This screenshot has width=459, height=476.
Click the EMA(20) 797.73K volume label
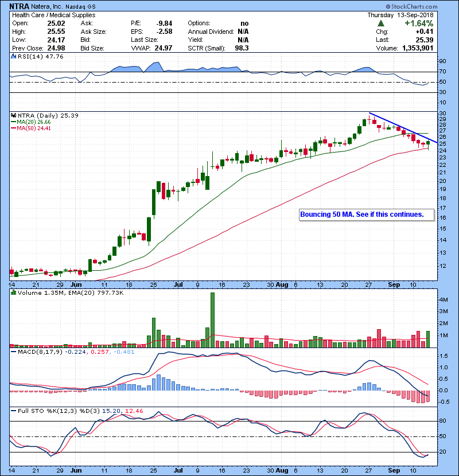[96, 292]
